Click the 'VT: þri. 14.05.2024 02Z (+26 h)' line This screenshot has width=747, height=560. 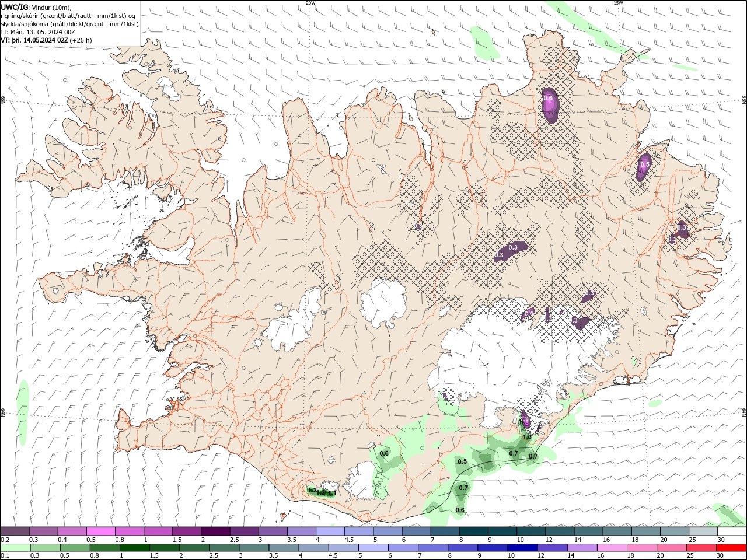pos(46,40)
